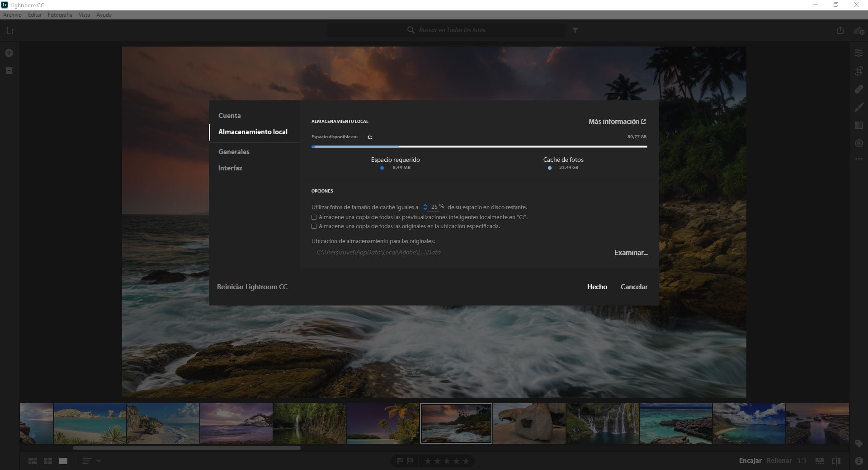Open the Más información link
The height and width of the screenshot is (470, 868).
pyautogui.click(x=617, y=122)
